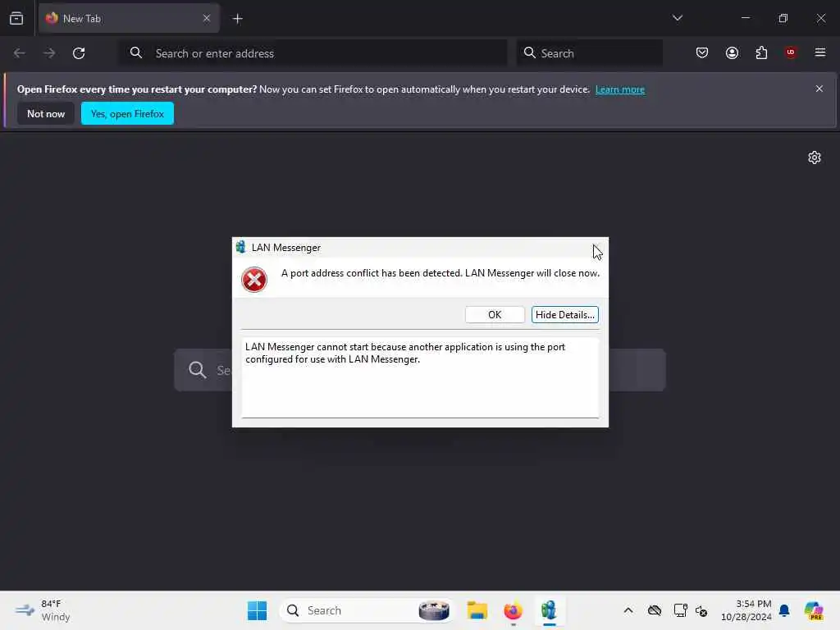Open the notifications bell icon

click(784, 610)
